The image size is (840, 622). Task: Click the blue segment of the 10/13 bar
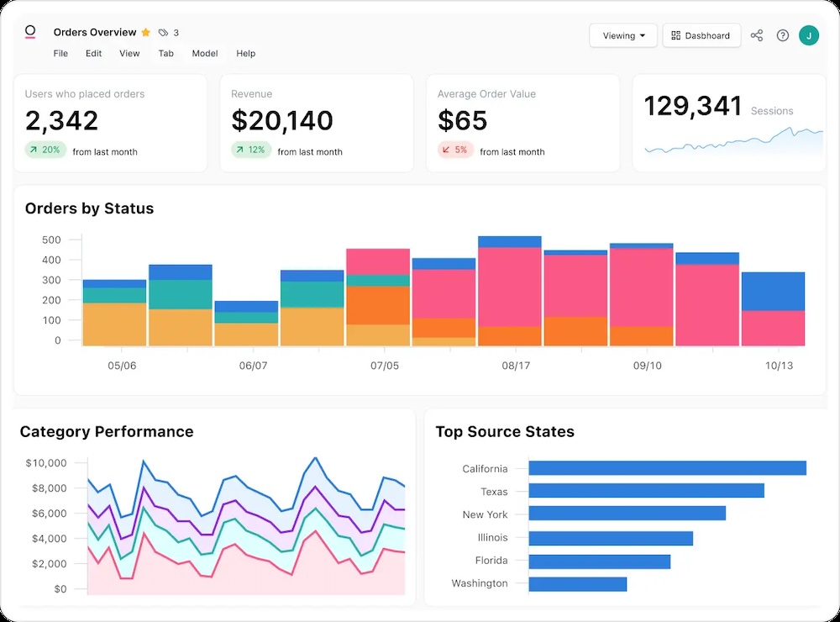click(x=773, y=291)
